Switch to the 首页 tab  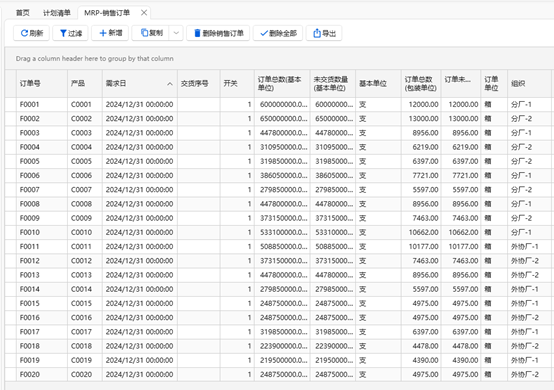pos(23,13)
